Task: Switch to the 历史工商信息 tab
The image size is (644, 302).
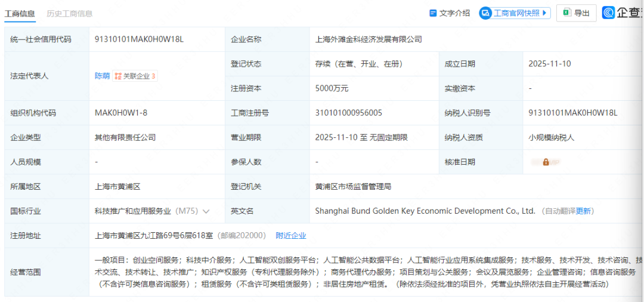Action: [70, 14]
